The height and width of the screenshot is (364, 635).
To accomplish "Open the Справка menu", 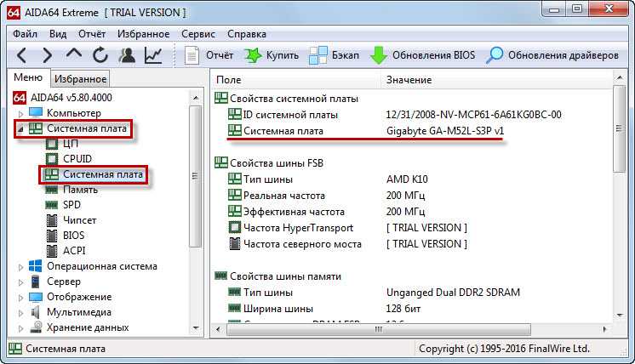I will (x=247, y=34).
